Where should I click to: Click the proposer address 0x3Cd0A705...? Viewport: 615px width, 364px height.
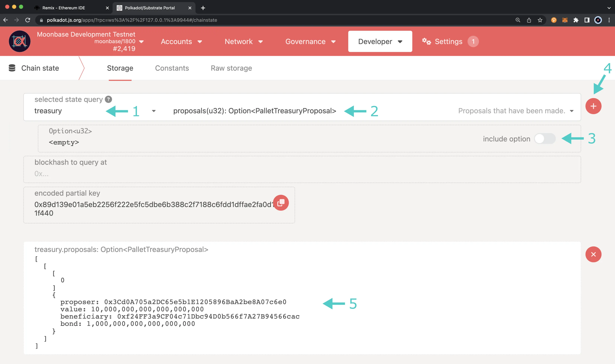195,302
